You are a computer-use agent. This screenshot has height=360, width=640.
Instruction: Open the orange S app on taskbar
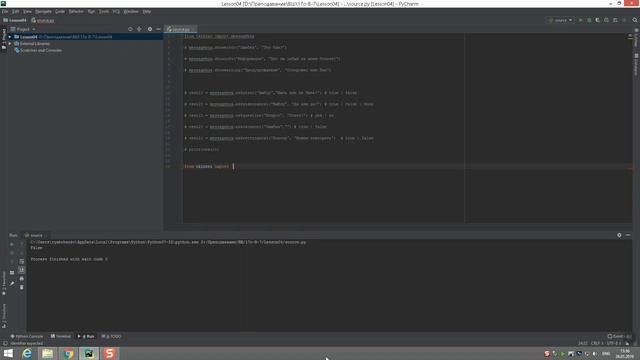[109, 353]
